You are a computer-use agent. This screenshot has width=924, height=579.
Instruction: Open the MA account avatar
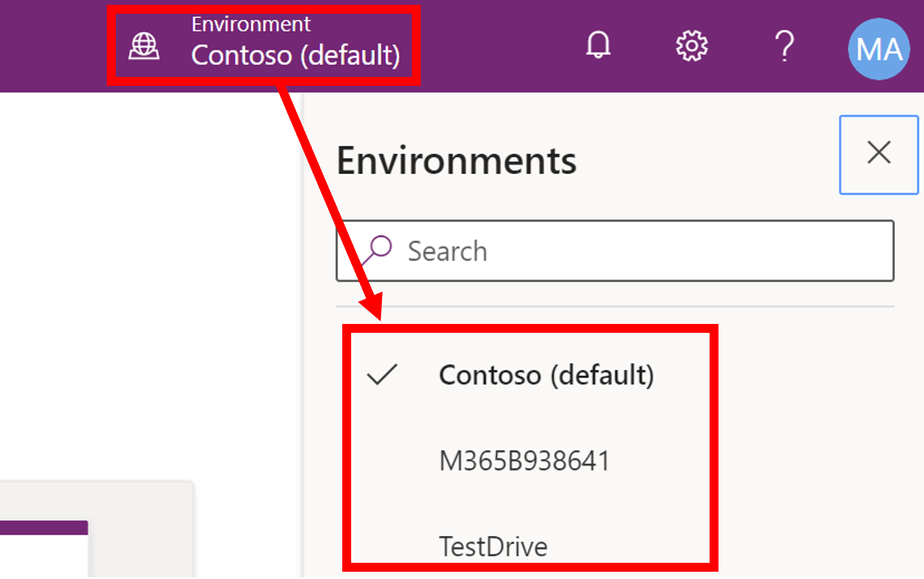tap(879, 49)
